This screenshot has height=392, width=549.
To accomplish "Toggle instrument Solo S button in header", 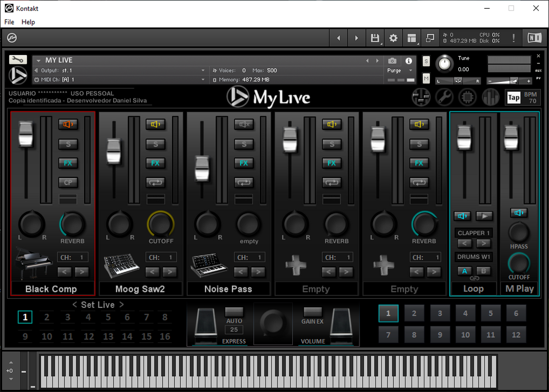I will [426, 61].
